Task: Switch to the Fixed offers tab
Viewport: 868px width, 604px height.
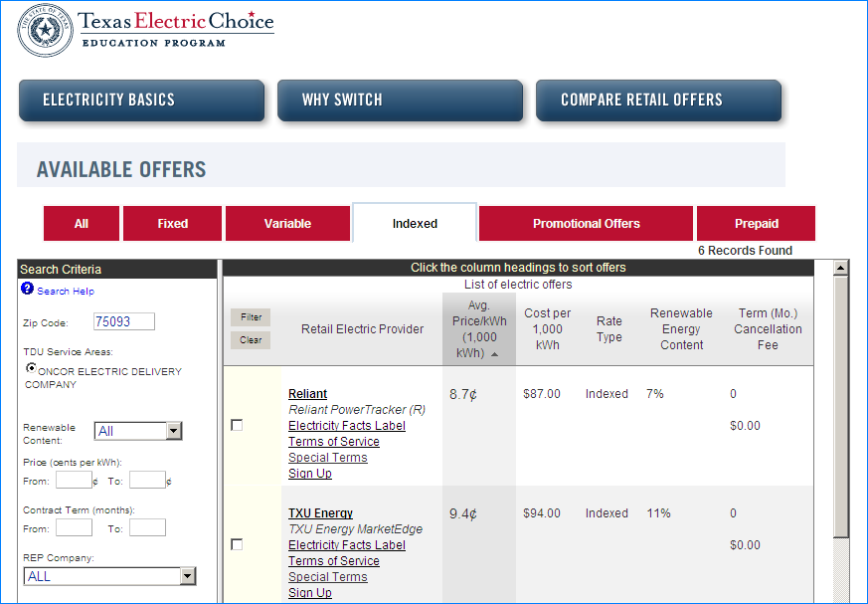Action: pos(172,223)
